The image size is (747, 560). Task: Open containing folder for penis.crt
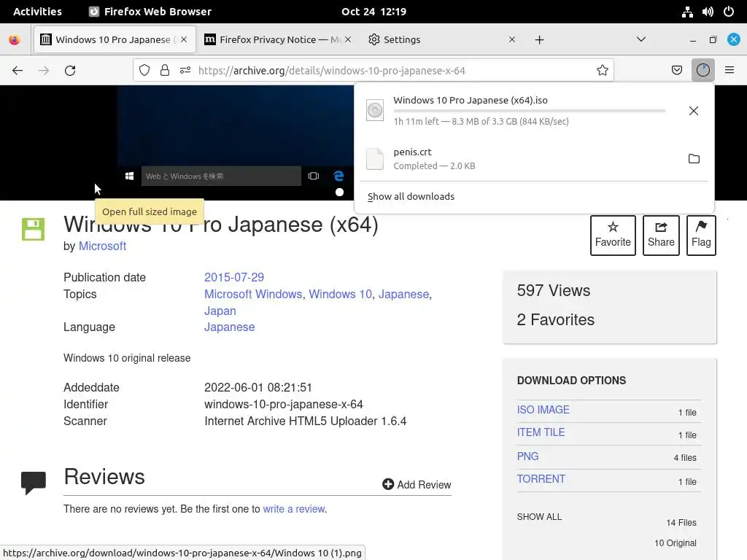(x=694, y=158)
